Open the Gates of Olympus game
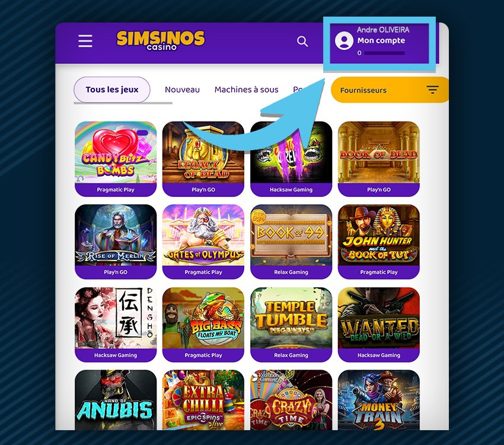The width and height of the screenshot is (504, 445). 203,241
